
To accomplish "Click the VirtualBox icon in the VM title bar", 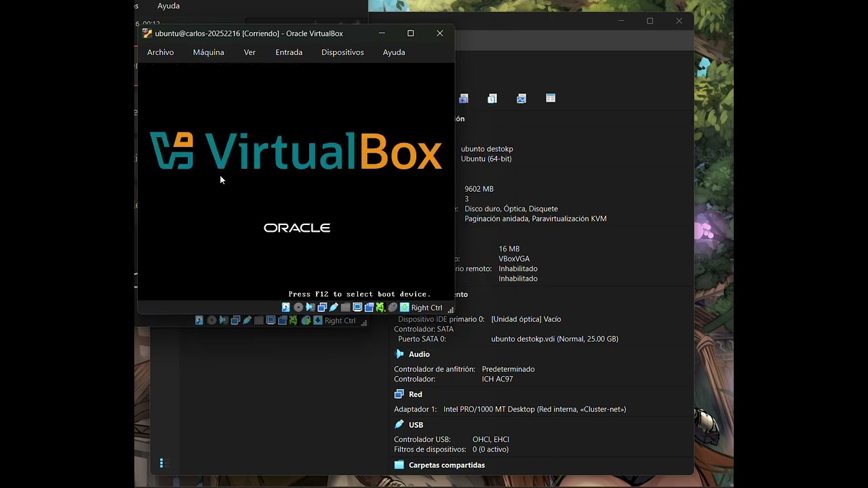I will 147,33.
